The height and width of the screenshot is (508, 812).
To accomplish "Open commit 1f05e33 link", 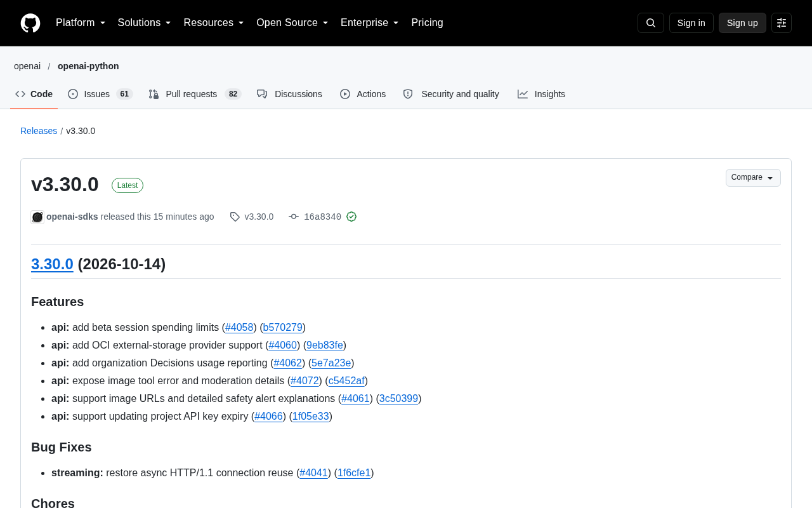I will coord(311,417).
